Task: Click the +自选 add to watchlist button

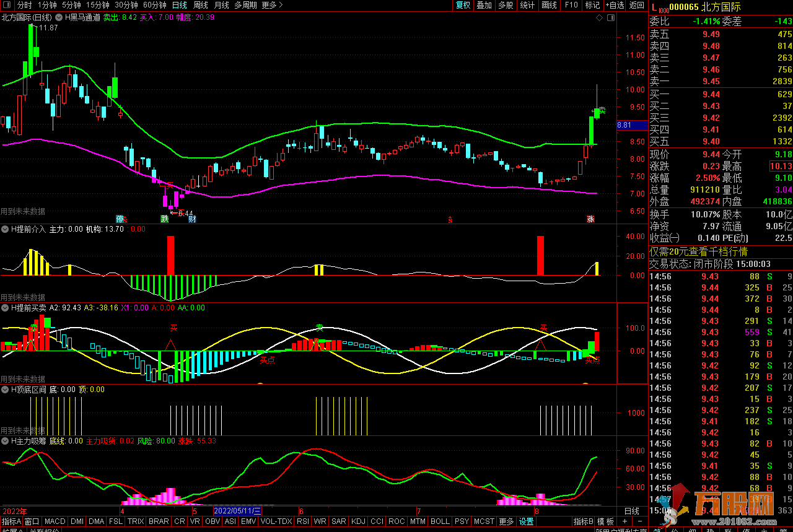Action: tap(614, 5)
